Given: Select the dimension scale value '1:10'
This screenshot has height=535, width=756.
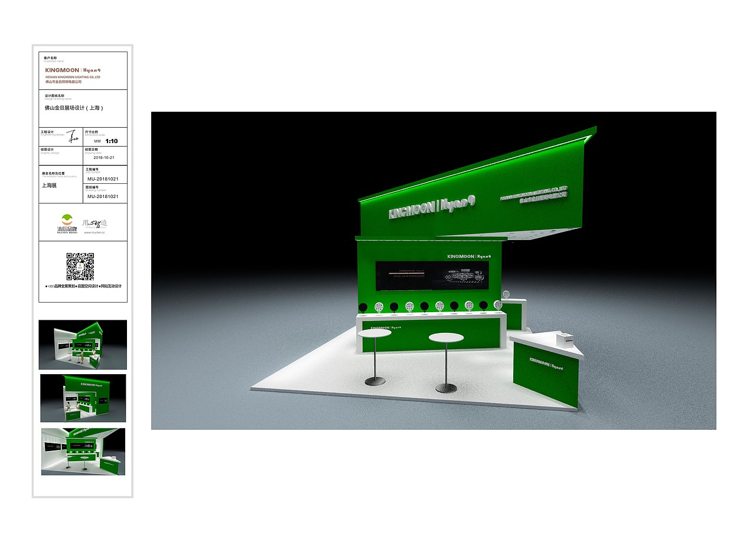Looking at the screenshot, I should pos(112,141).
